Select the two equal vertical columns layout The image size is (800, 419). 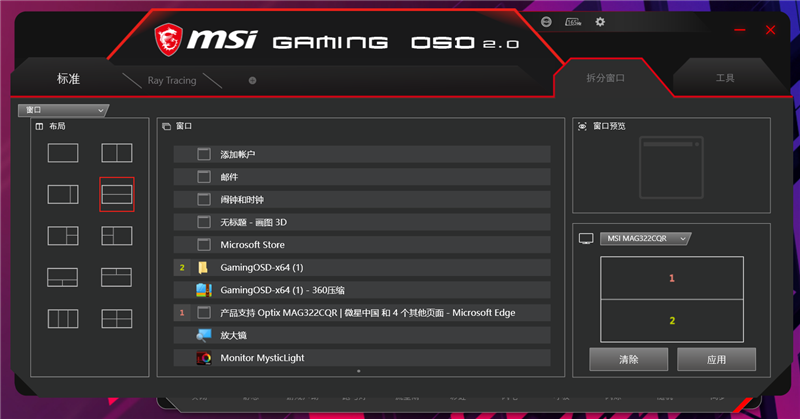click(x=117, y=153)
